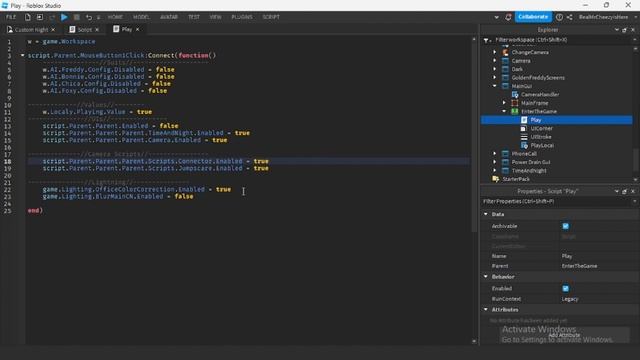
Task: Expand the PhoneCall tree item
Action: pos(495,154)
